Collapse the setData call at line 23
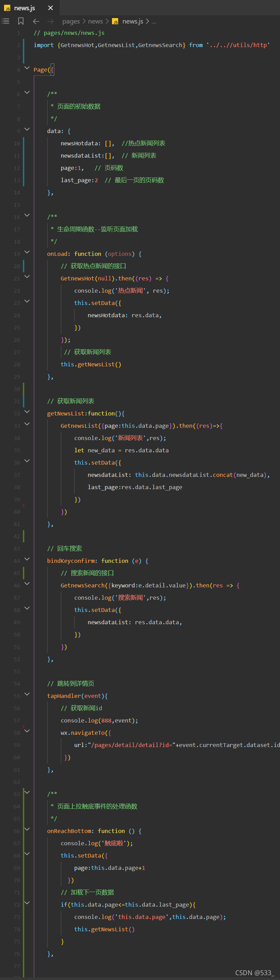This screenshot has height=980, width=280. [27, 301]
